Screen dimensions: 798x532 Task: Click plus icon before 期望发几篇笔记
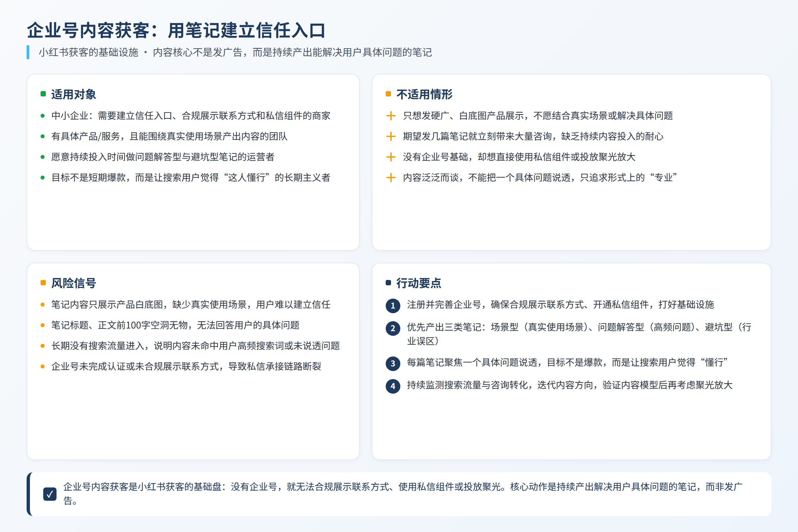coord(391,136)
